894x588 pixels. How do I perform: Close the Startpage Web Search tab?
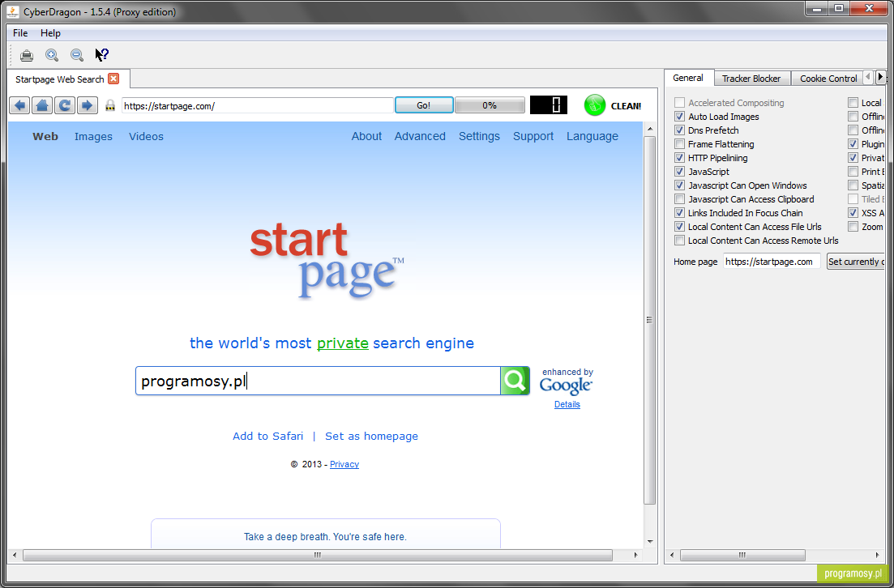113,79
